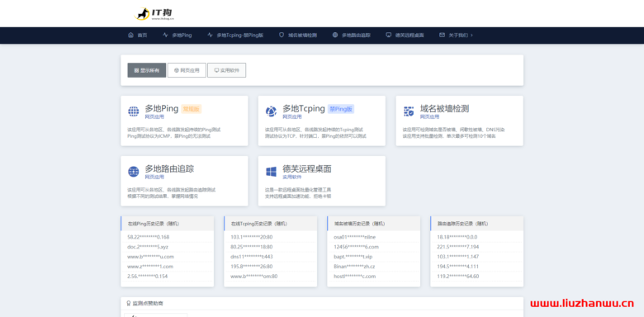Open traceroute record 119.2*********64.60
The width and height of the screenshot is (644, 317).
(458, 277)
